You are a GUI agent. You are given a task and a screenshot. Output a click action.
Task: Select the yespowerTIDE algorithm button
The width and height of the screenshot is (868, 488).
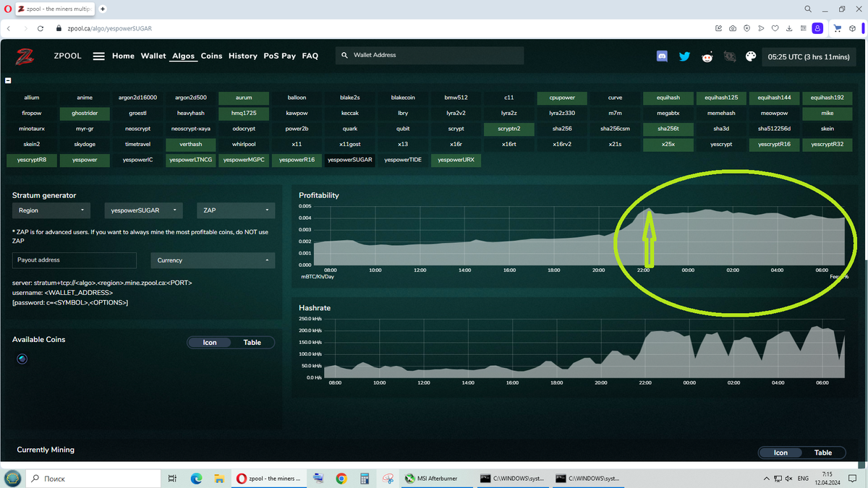pos(403,160)
